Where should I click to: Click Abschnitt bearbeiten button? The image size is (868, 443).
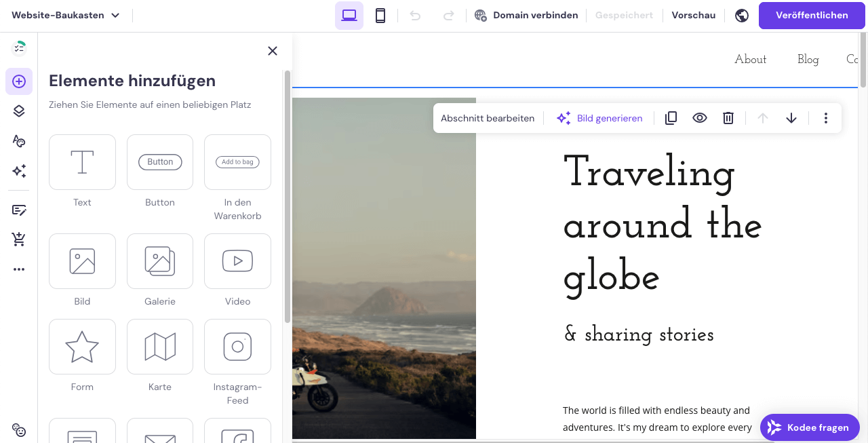click(x=488, y=118)
